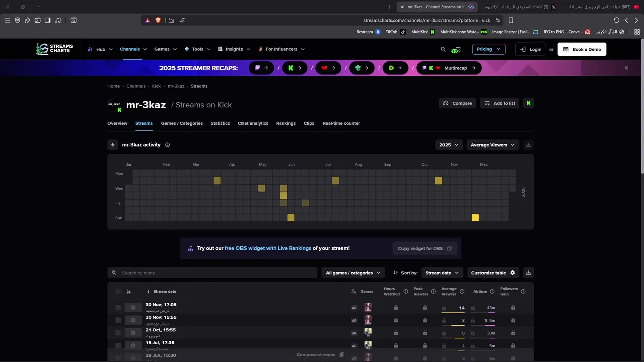Click the Compare button

[x=458, y=103]
